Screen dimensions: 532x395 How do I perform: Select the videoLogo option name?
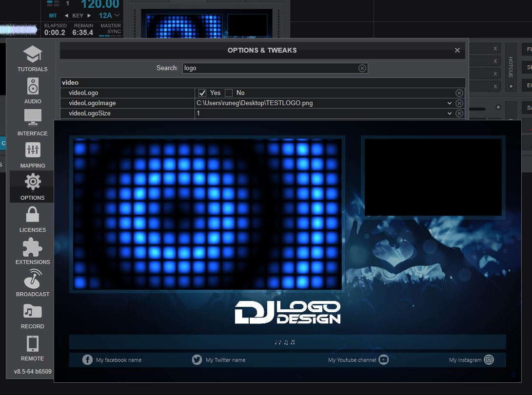click(x=83, y=93)
